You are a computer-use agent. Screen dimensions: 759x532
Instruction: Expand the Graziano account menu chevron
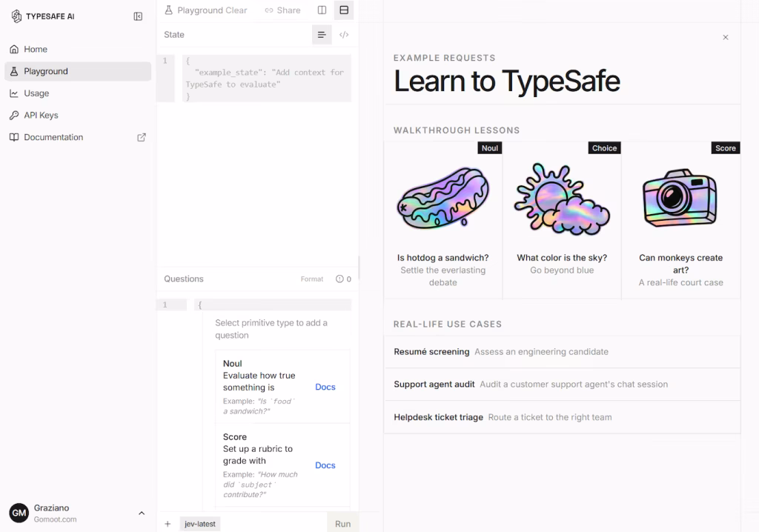pyautogui.click(x=142, y=513)
